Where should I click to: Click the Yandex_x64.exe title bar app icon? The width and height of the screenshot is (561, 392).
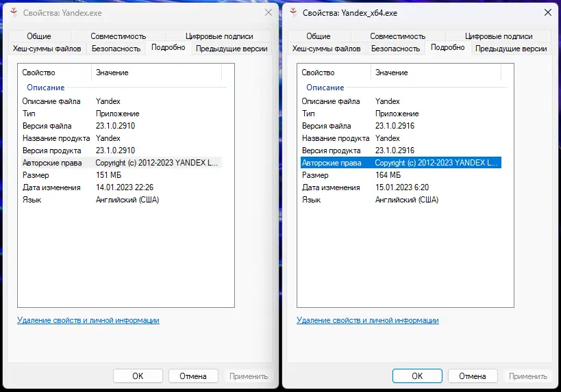click(294, 12)
